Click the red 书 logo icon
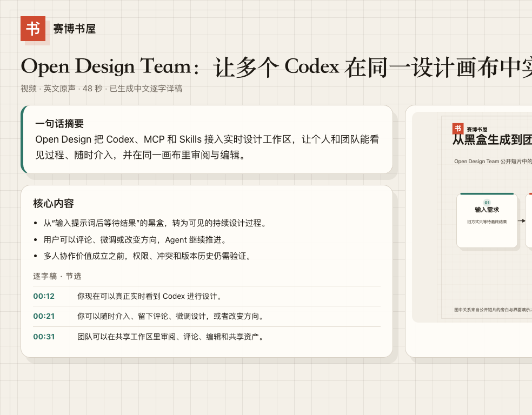Viewport: 532px width, 415px height. [33, 29]
